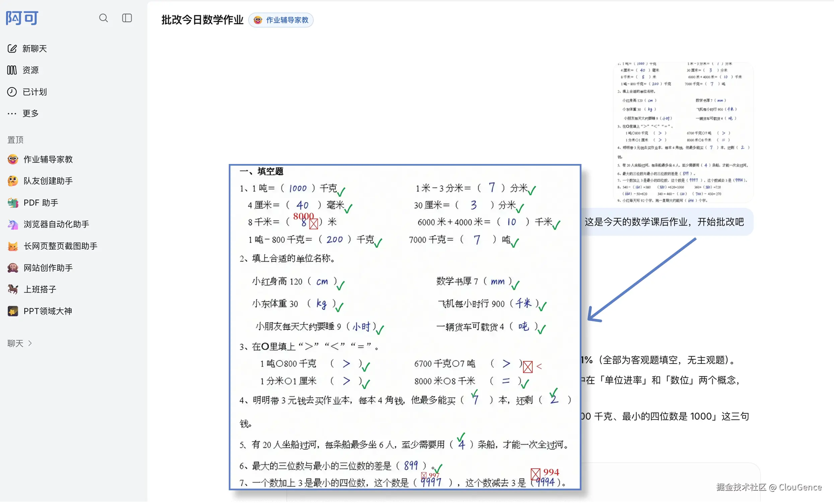Select 作业辅导家教 in pinned list
The image size is (834, 504).
(x=40, y=159)
